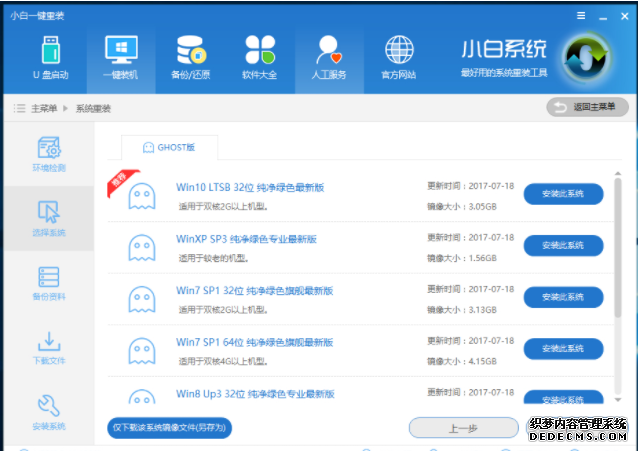This screenshot has width=638, height=451.
Task: Click text 镜像大小：3.05GB
Action: (x=462, y=206)
